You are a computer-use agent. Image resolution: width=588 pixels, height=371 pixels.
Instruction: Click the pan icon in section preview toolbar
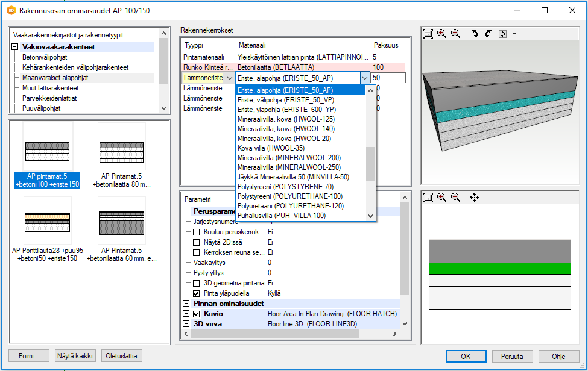pos(474,197)
